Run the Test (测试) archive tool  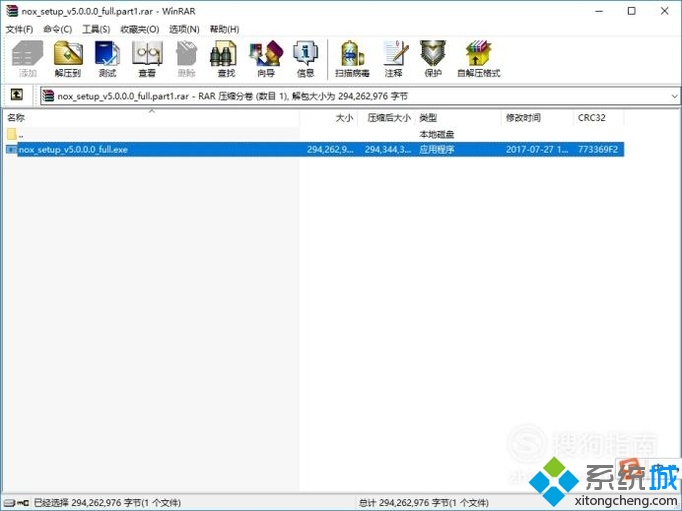click(x=107, y=59)
